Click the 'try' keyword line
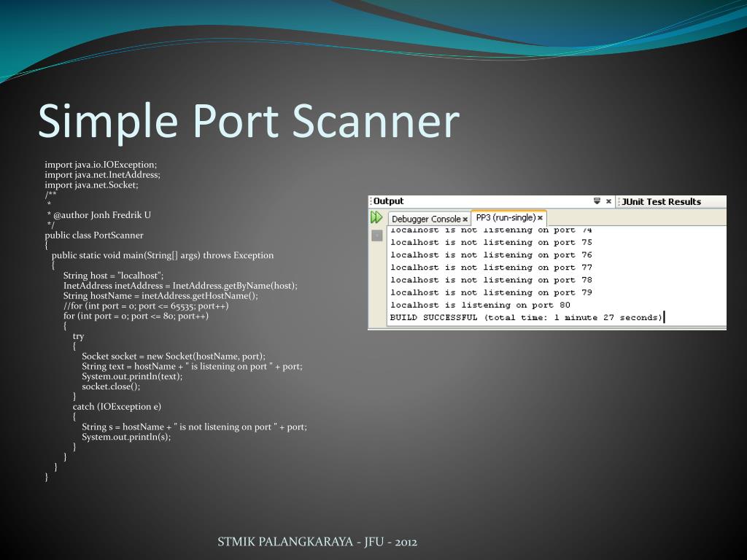This screenshot has height=560, width=747. pyautogui.click(x=78, y=336)
